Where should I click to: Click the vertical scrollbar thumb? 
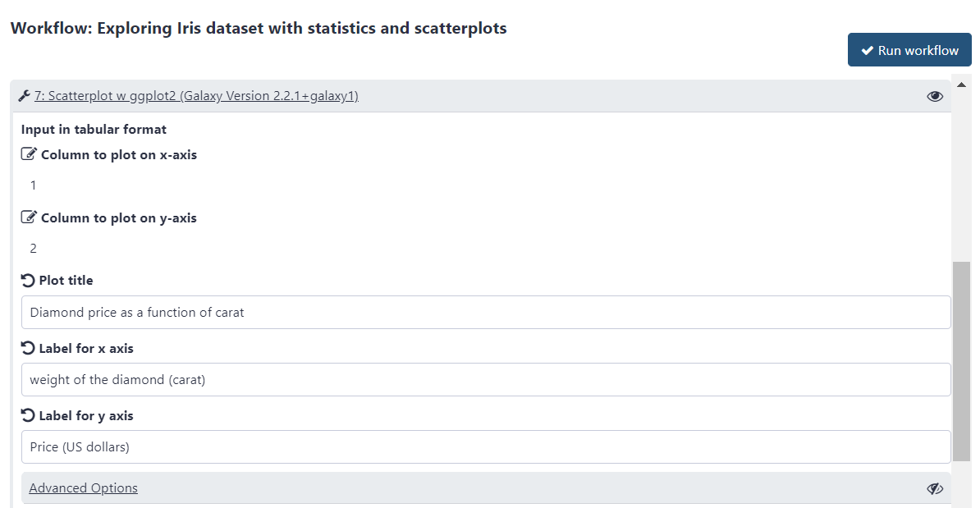(x=961, y=363)
